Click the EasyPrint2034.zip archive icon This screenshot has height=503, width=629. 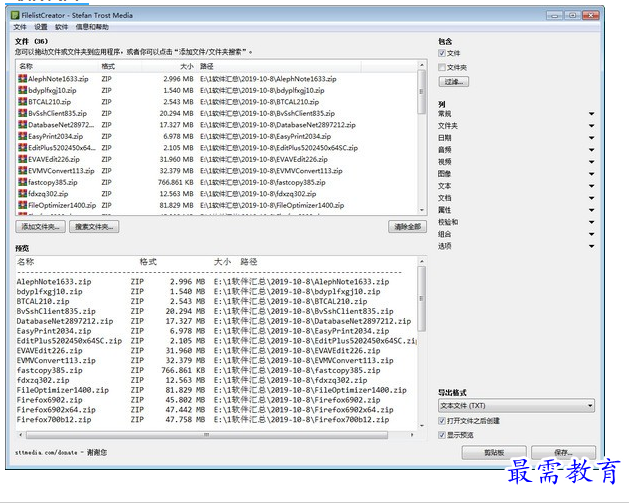(22, 136)
